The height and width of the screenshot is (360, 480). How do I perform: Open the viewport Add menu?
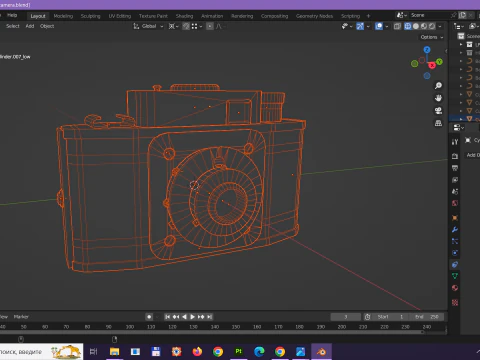30,26
